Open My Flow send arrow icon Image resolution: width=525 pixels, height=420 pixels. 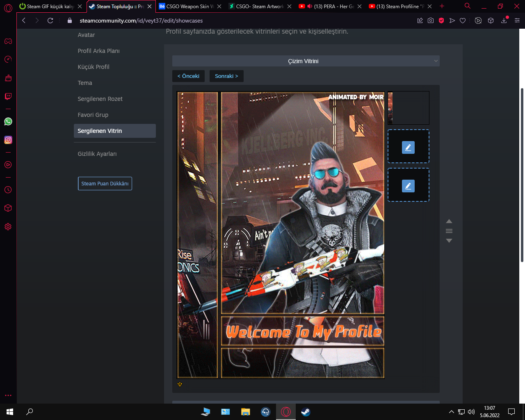coord(452,21)
